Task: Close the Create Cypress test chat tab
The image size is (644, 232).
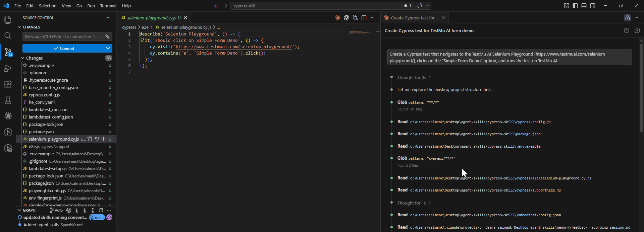Action: (x=444, y=18)
